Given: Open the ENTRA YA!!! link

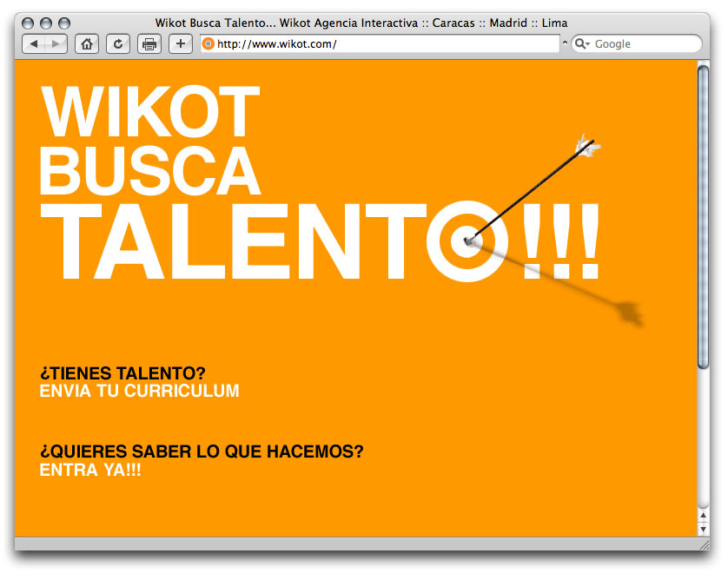Looking at the screenshot, I should [x=90, y=470].
